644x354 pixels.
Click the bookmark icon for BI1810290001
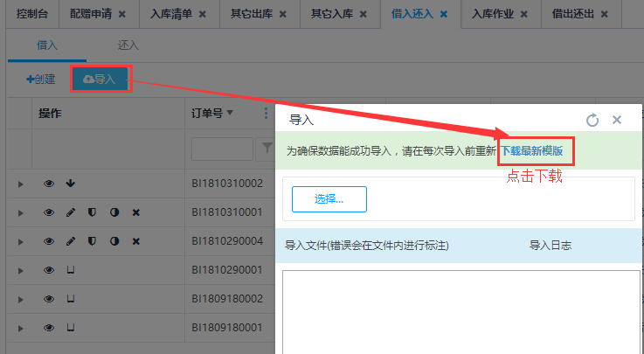click(71, 270)
